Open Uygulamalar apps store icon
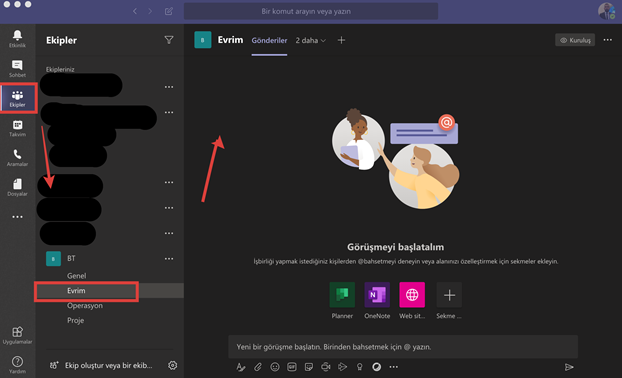622x378 pixels. 17,335
